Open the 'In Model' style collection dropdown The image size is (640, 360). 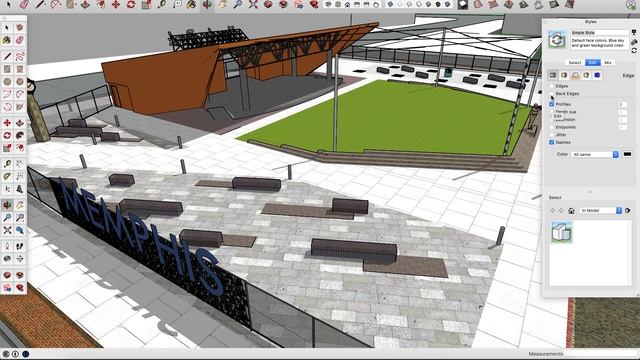coord(600,211)
